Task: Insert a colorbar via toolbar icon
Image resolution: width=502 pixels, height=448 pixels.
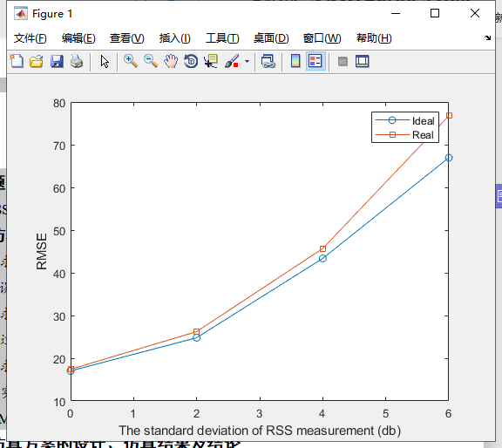Action: [295, 61]
